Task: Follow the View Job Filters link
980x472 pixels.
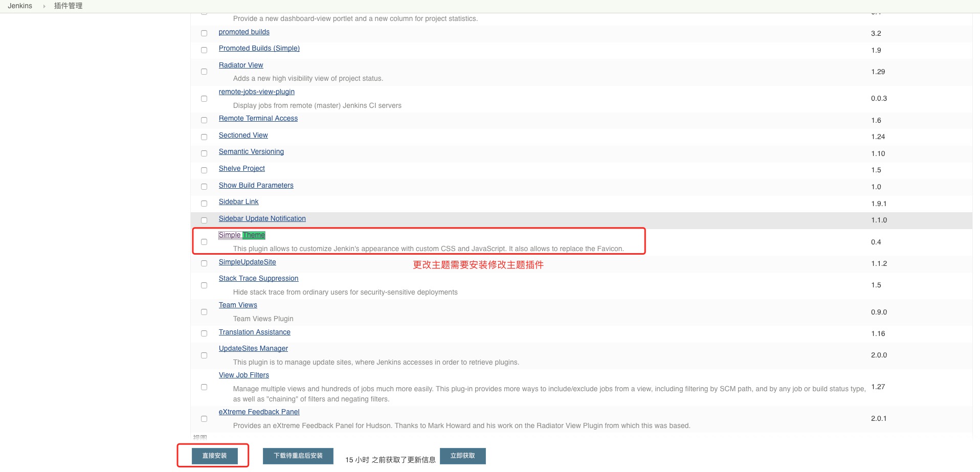Action: pos(244,375)
